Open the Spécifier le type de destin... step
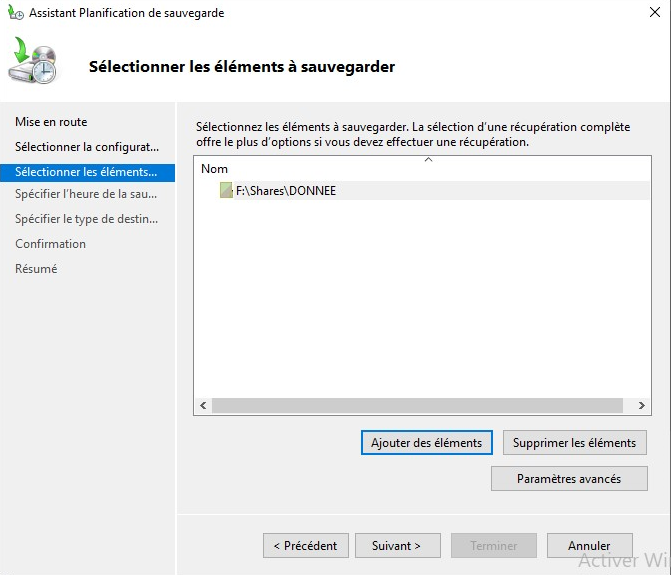This screenshot has width=671, height=575. pos(86,219)
